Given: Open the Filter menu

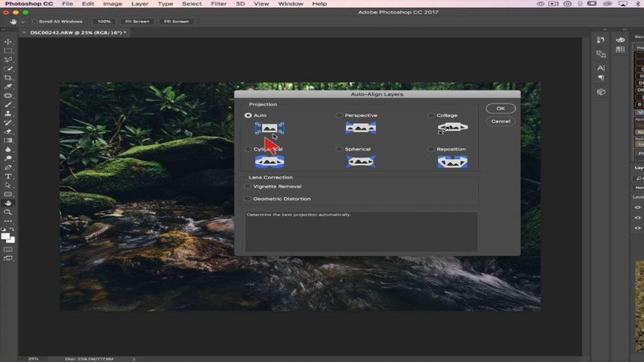Looking at the screenshot, I should 219,4.
